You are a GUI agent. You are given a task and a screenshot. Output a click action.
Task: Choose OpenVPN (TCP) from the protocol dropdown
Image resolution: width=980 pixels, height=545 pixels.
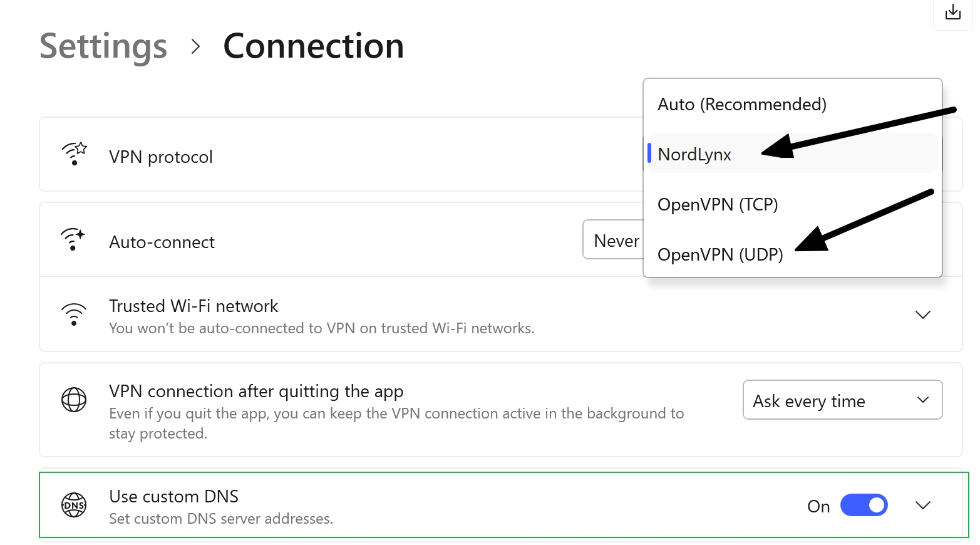click(x=717, y=204)
